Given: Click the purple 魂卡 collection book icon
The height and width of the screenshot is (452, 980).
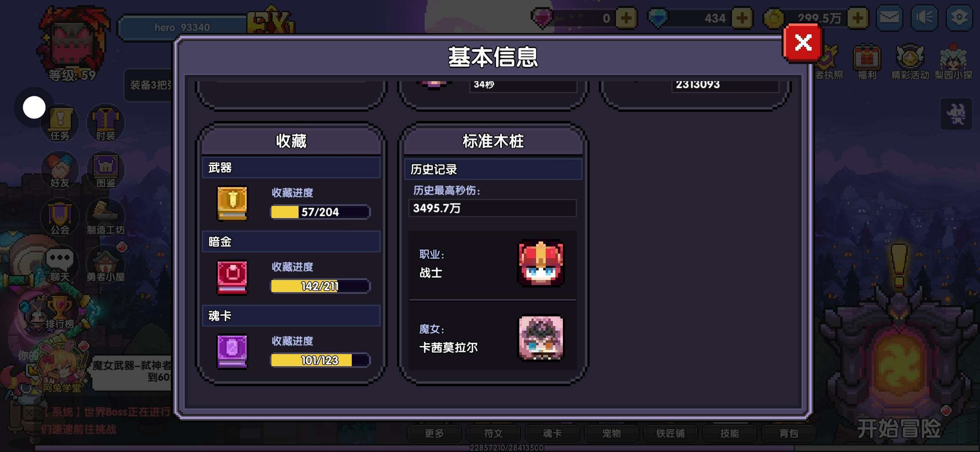Looking at the screenshot, I should tap(232, 352).
